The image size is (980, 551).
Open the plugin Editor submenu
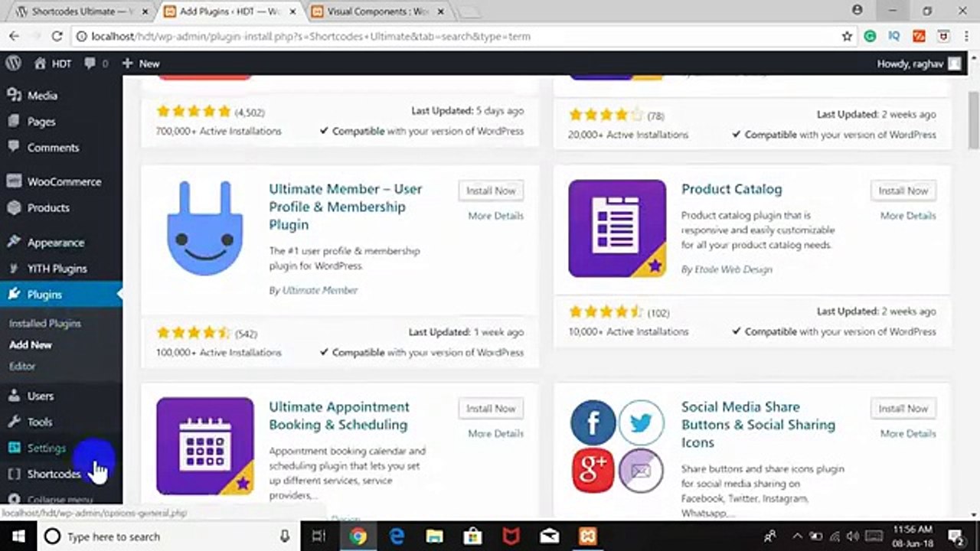click(x=22, y=367)
